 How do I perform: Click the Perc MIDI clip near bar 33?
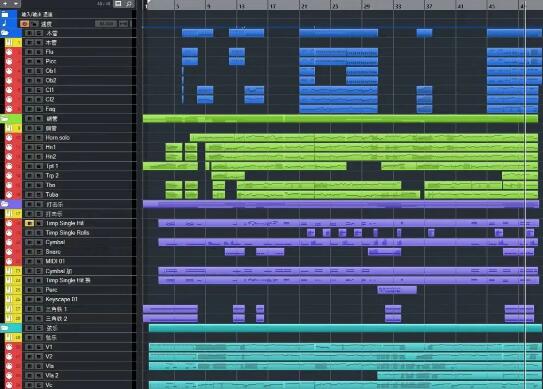click(397, 290)
